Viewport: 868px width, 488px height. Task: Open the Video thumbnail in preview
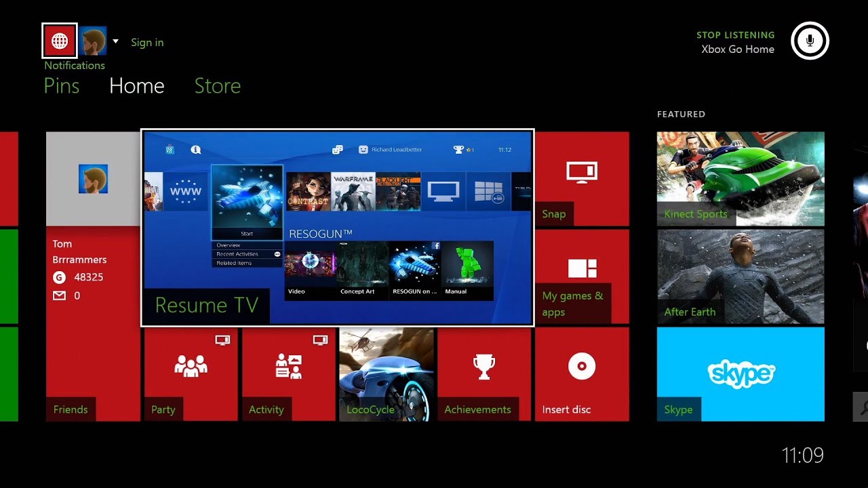coord(310,270)
